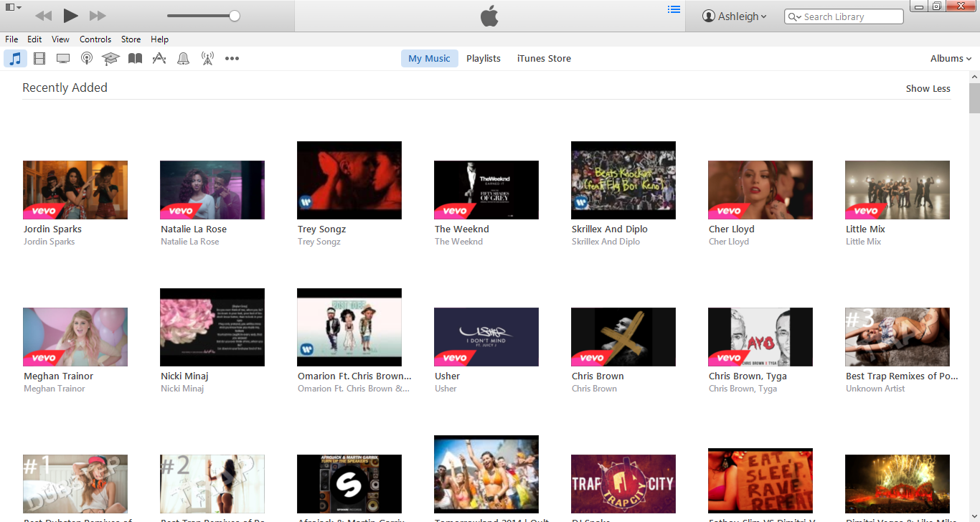This screenshot has width=980, height=522.
Task: Click the Unknown Artist label
Action: pyautogui.click(x=875, y=389)
